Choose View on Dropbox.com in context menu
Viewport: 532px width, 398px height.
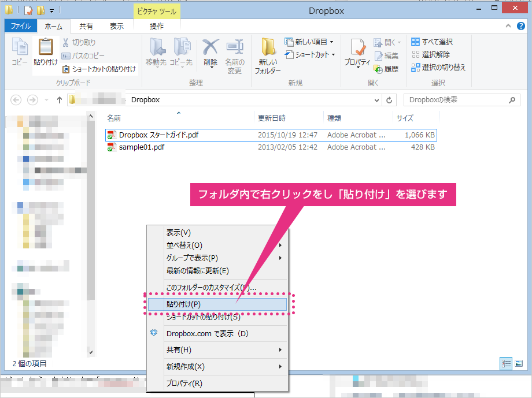(x=217, y=333)
